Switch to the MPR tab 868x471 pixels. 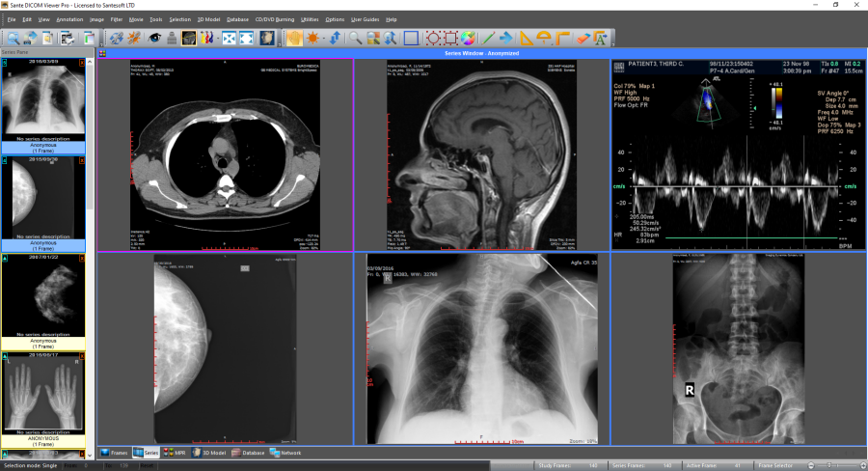(x=176, y=452)
